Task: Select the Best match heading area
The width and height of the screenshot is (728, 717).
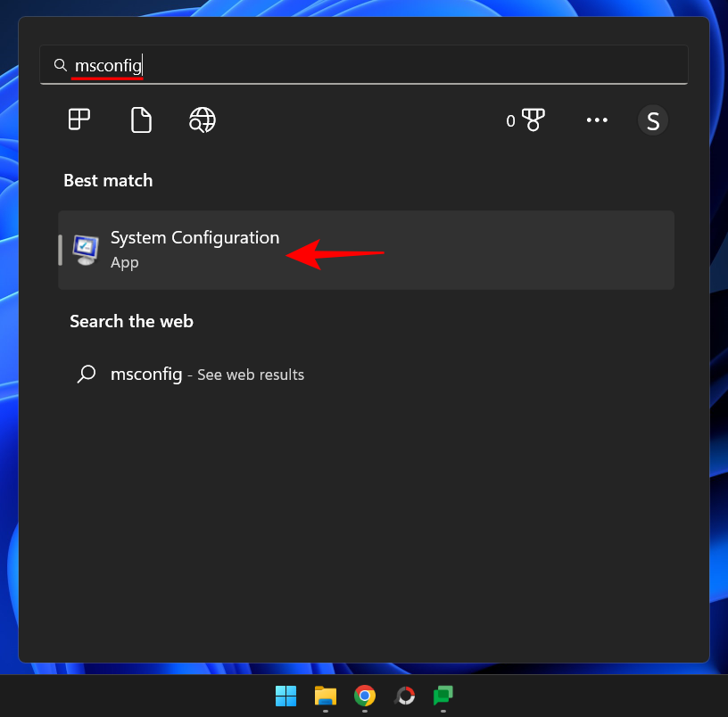Action: pos(108,180)
